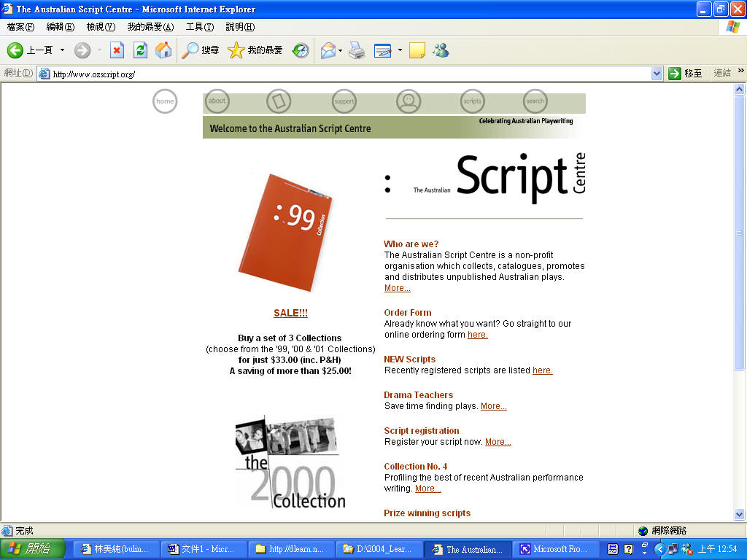Image resolution: width=747 pixels, height=560 pixels.
Task: Refresh the page with the green arrows icon
Action: tap(140, 50)
